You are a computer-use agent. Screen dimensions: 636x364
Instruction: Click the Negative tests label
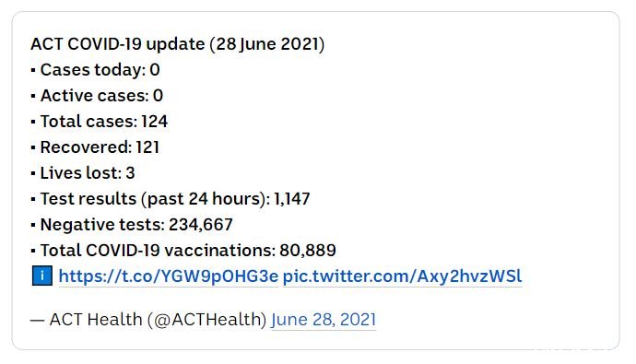click(102, 225)
